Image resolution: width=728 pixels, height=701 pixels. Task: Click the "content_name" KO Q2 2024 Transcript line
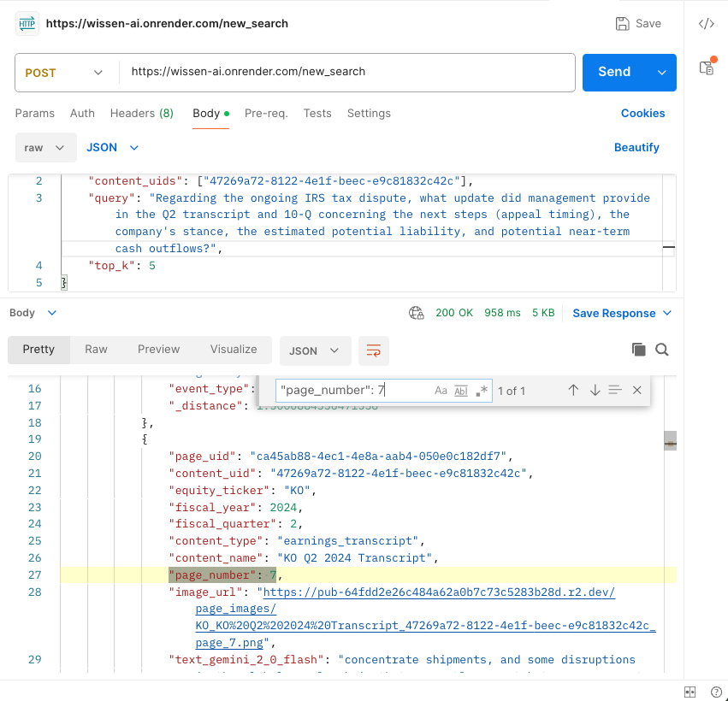304,558
